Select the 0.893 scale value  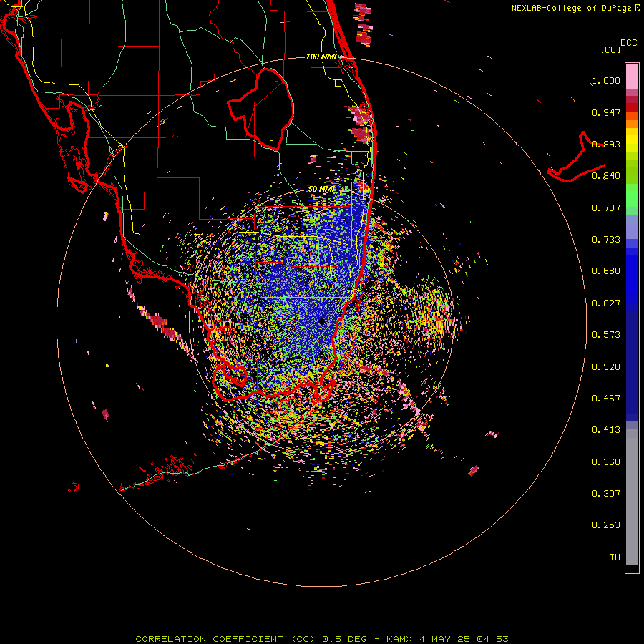pos(606,144)
